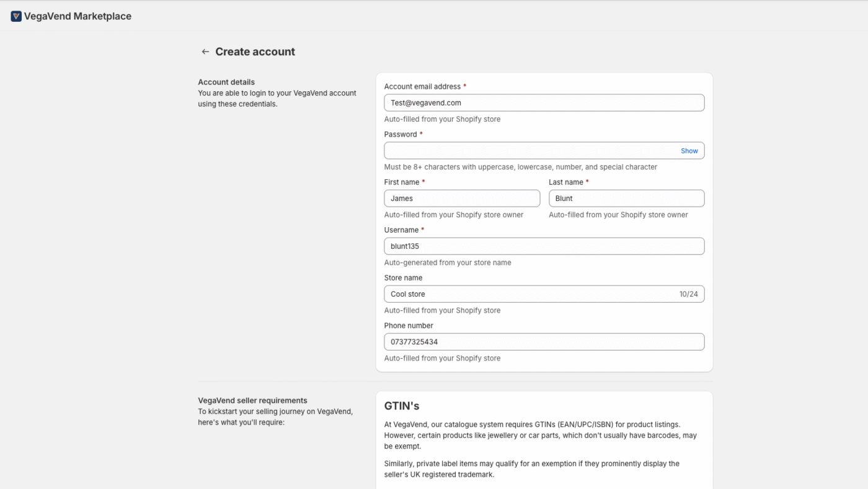This screenshot has width=868, height=489.
Task: Click the VegaVend Marketplace brand title
Action: [x=77, y=16]
